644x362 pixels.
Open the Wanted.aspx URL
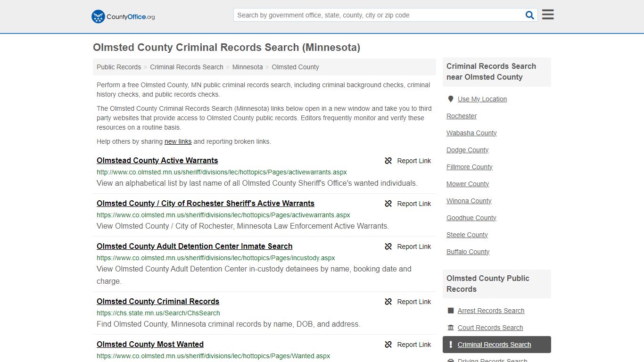pos(214,356)
